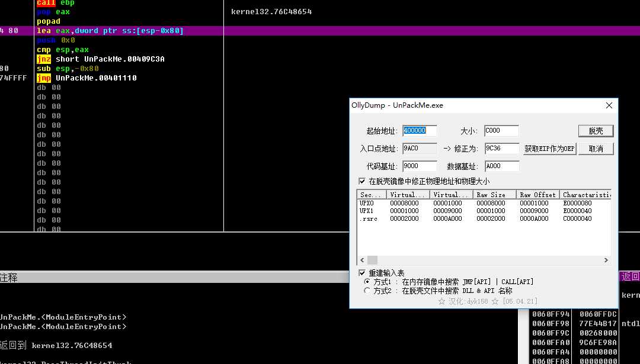640x364 pixels.
Task: Click 获取EIP作为OEP button
Action: click(x=549, y=149)
